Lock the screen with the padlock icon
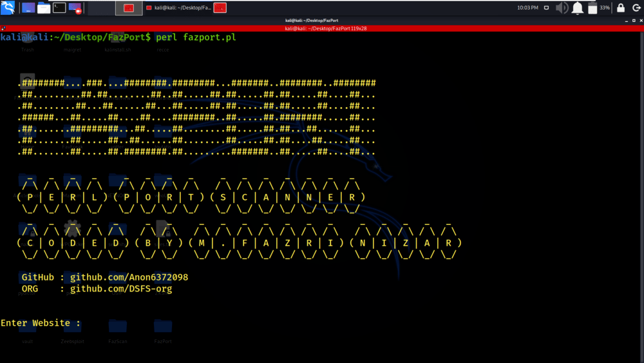 click(x=621, y=8)
